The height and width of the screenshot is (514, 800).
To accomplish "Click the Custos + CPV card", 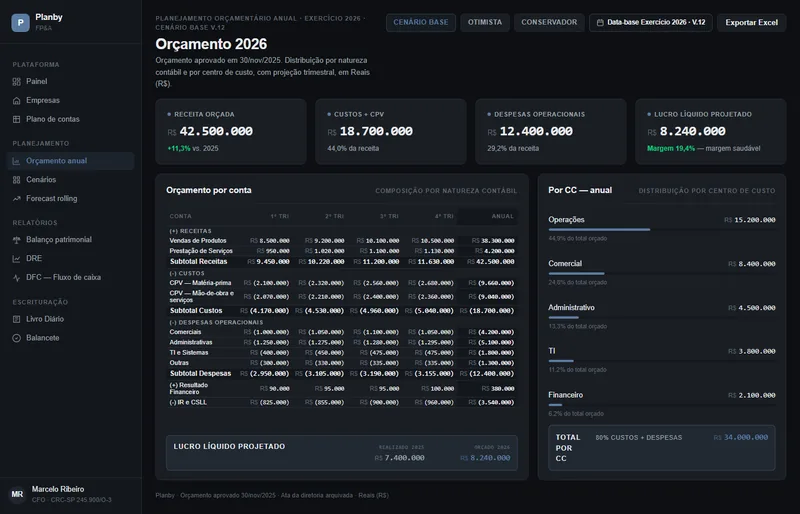I will pos(391,132).
